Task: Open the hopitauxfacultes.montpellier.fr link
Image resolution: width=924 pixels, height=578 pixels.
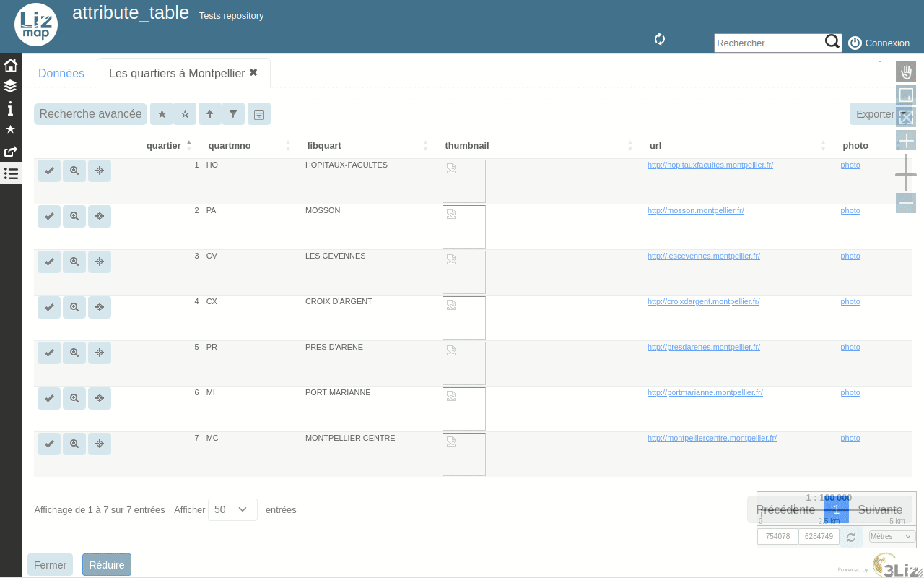Action: point(710,165)
